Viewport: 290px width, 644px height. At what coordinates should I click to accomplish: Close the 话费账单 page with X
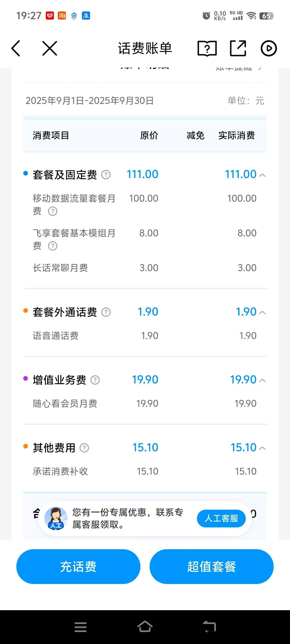click(50, 48)
